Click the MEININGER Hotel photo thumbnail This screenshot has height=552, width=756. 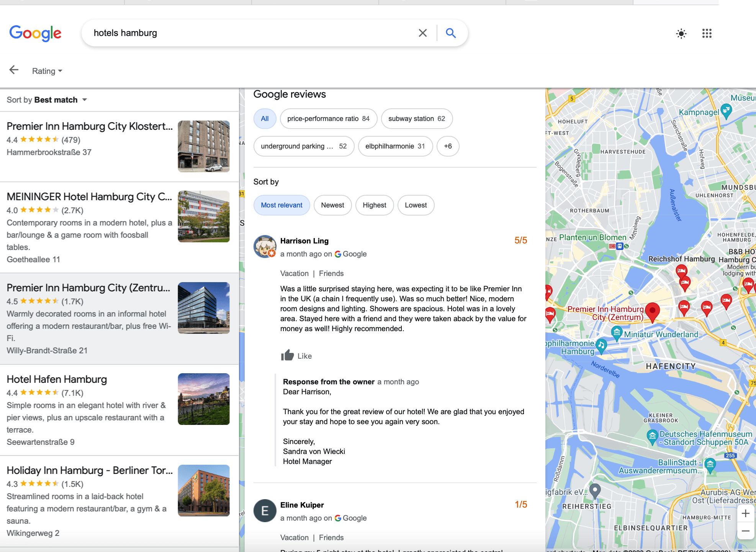pos(203,216)
